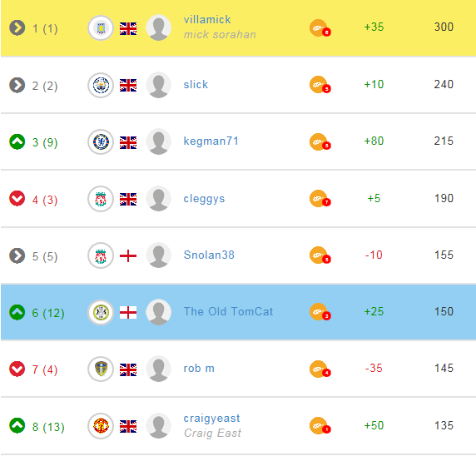Open villamick's profile link

pyautogui.click(x=207, y=20)
